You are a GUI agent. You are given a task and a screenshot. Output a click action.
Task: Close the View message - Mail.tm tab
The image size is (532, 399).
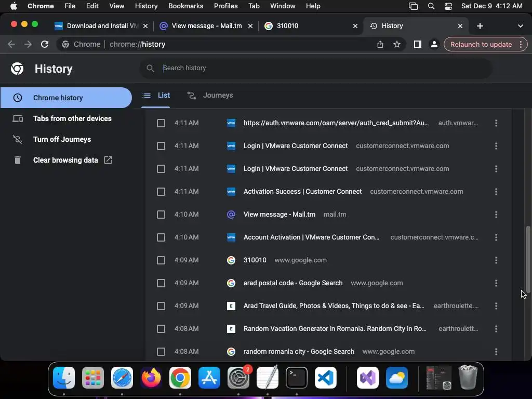[x=250, y=26]
